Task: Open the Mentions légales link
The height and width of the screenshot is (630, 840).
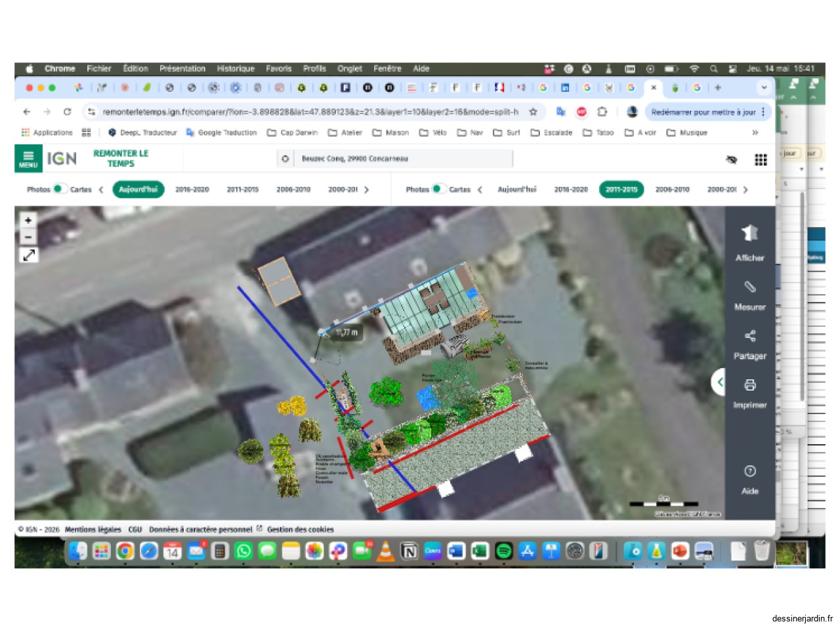Action: coord(93,530)
